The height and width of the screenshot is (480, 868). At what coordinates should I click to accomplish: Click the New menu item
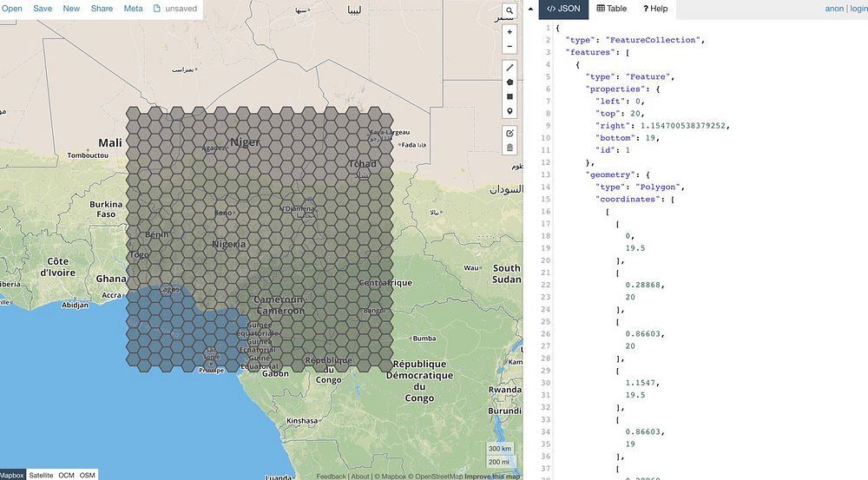71,9
